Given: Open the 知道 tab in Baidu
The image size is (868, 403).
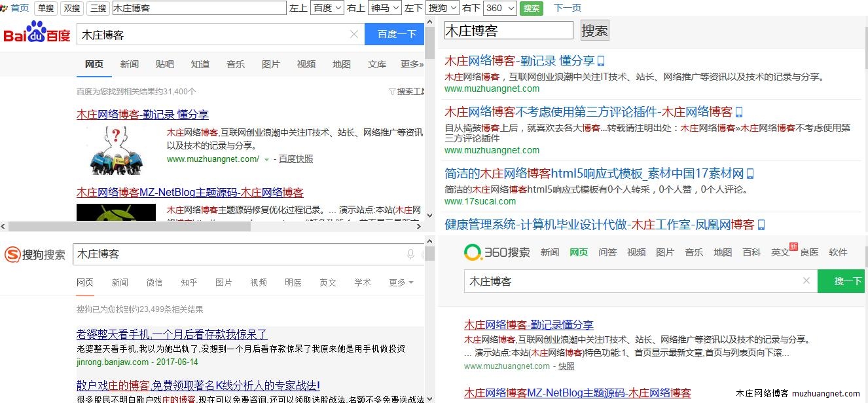Looking at the screenshot, I should click(x=200, y=64).
